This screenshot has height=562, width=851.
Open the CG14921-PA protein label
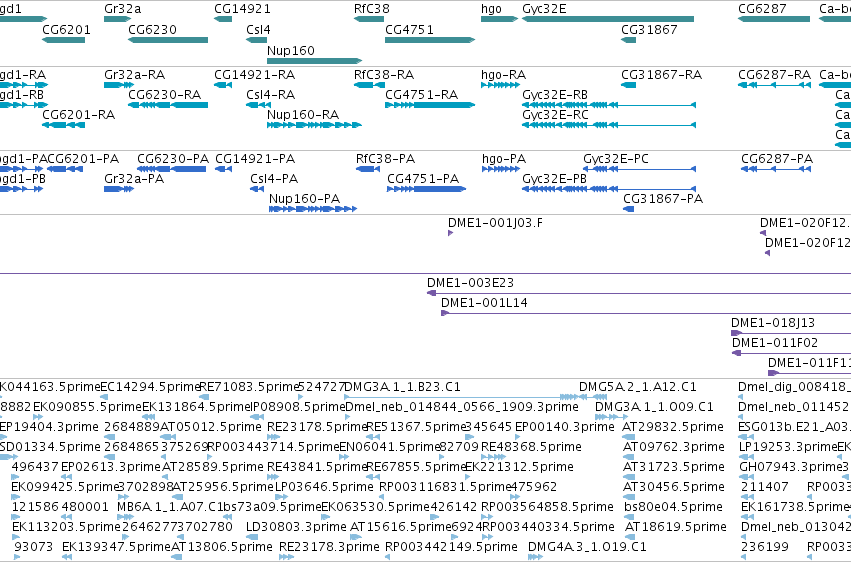pos(255,158)
